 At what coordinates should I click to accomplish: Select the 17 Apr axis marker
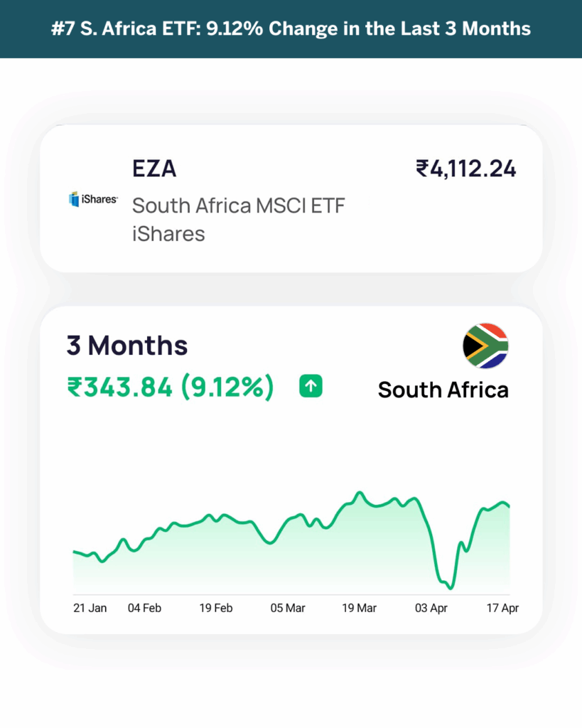click(x=502, y=609)
